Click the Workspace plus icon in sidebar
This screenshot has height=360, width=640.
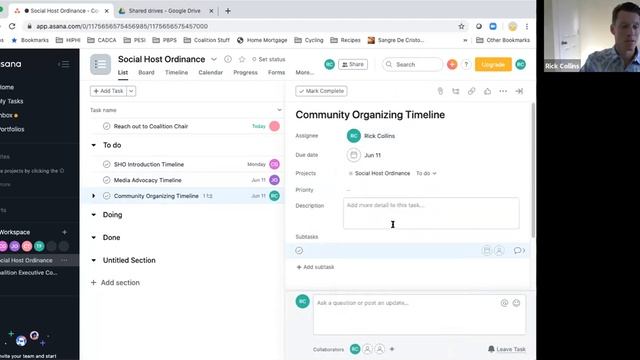[x=64, y=232]
